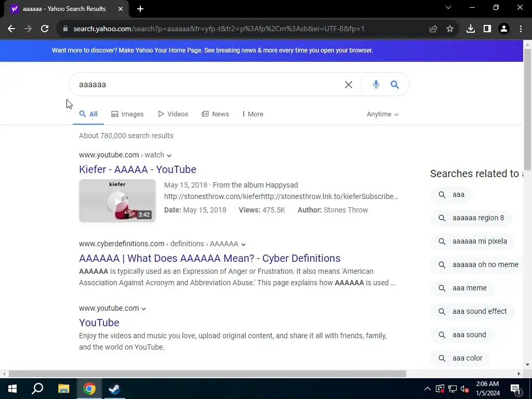Open Chrome downloads icon

[x=471, y=29]
